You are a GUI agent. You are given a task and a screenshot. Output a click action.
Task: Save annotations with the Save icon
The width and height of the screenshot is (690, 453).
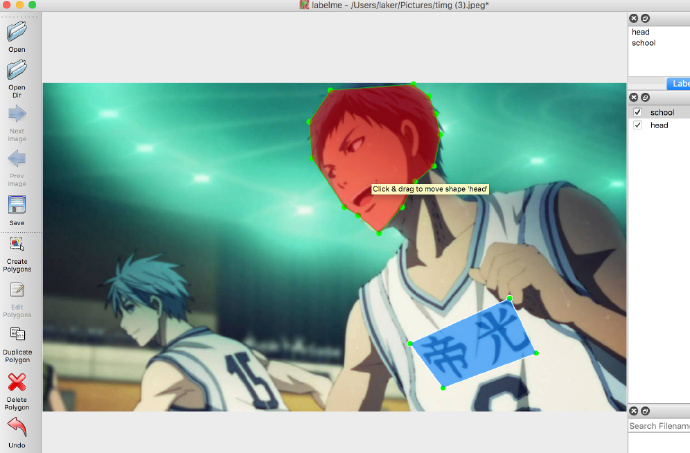point(17,210)
